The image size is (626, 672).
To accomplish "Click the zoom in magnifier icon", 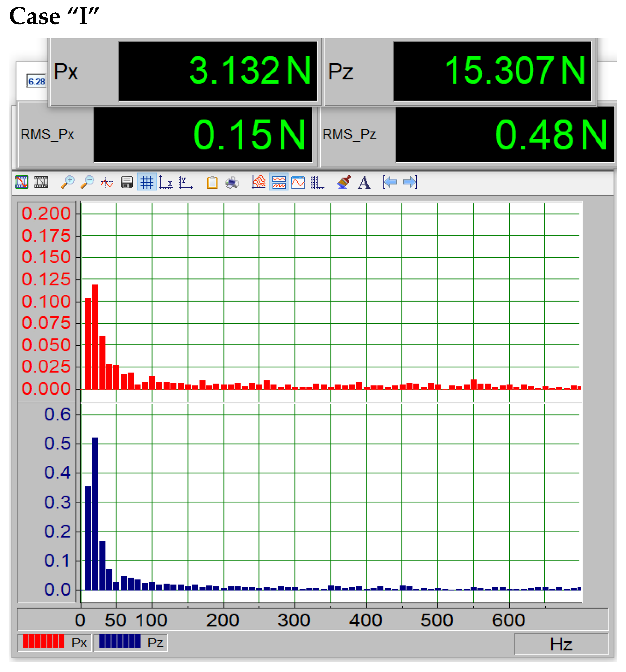I will coord(68,182).
